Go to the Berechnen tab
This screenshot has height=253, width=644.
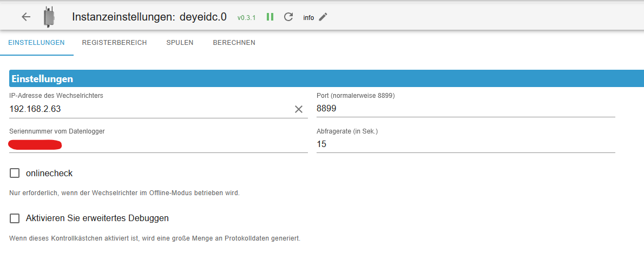tap(234, 43)
